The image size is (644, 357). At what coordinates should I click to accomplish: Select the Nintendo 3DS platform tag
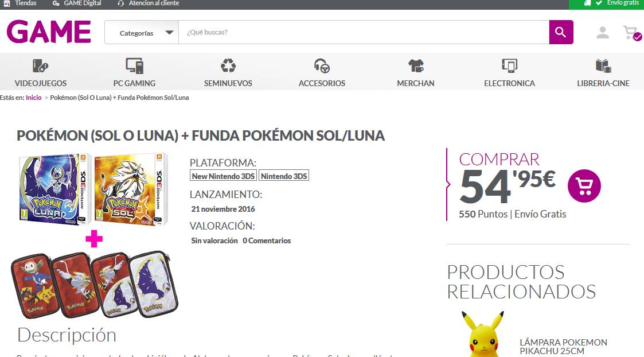pos(284,176)
